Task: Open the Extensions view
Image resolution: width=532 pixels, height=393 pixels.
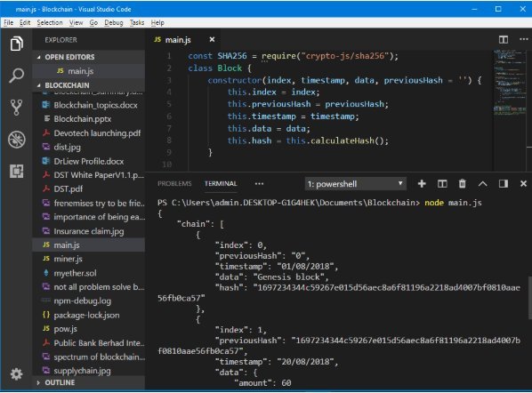Action: (16, 171)
